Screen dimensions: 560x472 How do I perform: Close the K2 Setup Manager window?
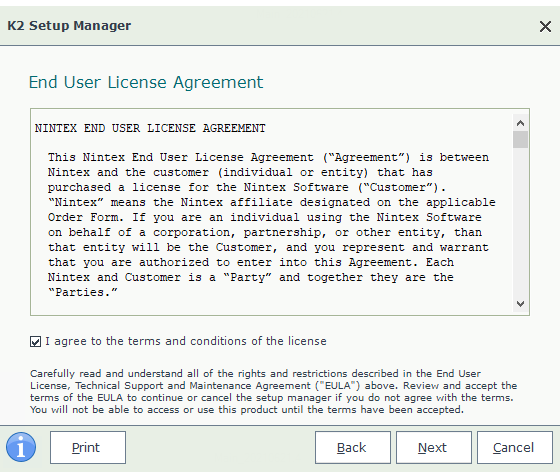coord(545,26)
